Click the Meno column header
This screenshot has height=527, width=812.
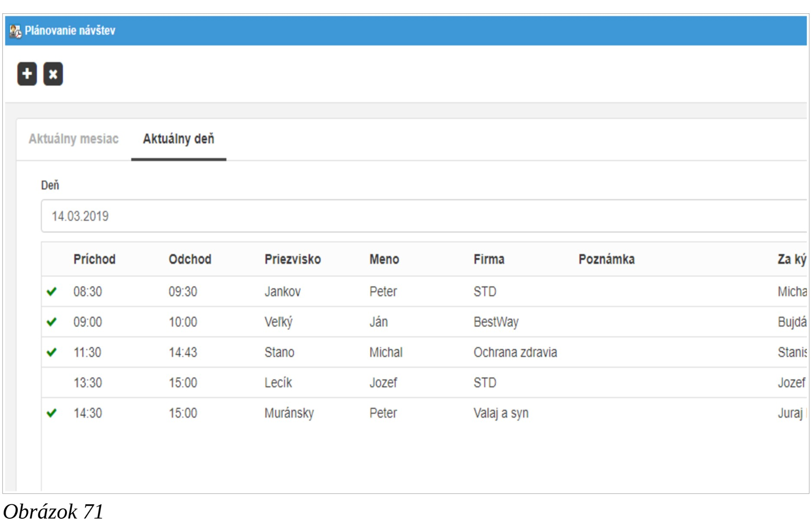(x=384, y=259)
